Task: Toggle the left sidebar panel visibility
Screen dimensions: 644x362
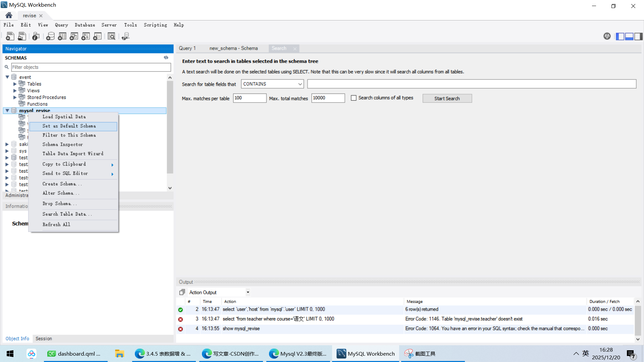Action: (620, 36)
